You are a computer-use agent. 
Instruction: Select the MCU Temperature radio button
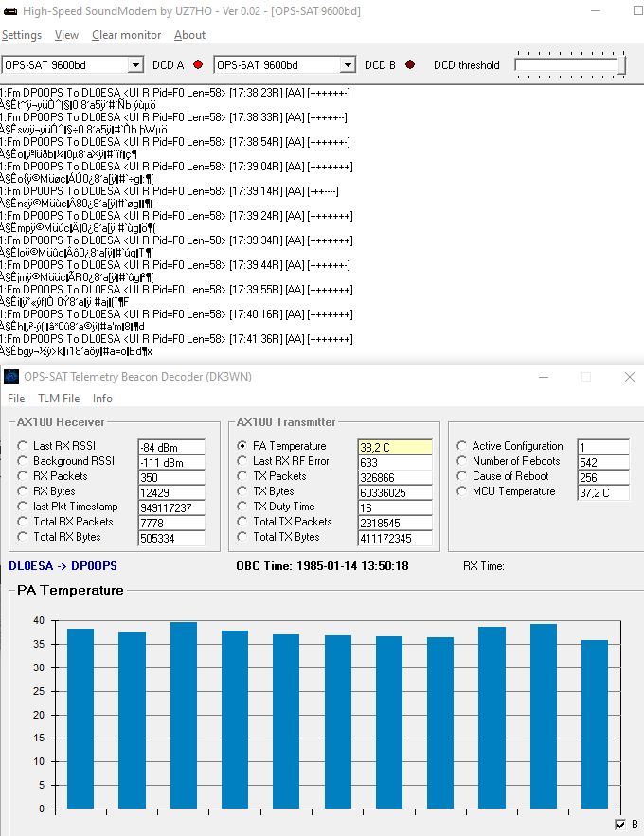461,491
